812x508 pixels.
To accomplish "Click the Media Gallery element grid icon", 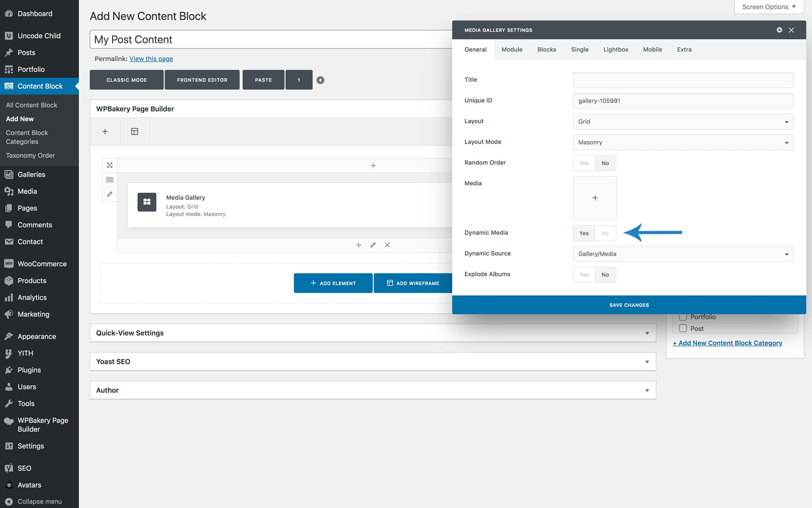I will point(147,202).
